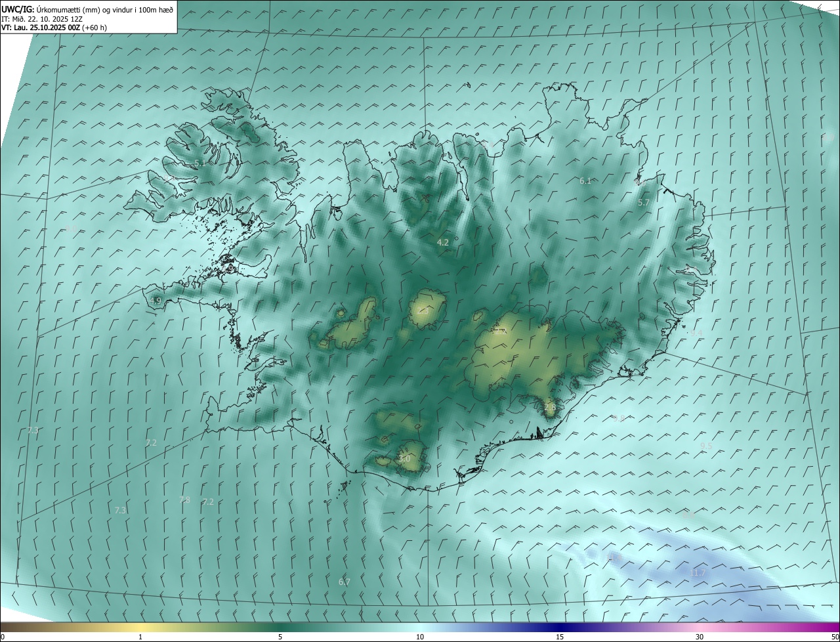Click the 11.7 value in the blue band
The image size is (840, 642).
tap(698, 573)
